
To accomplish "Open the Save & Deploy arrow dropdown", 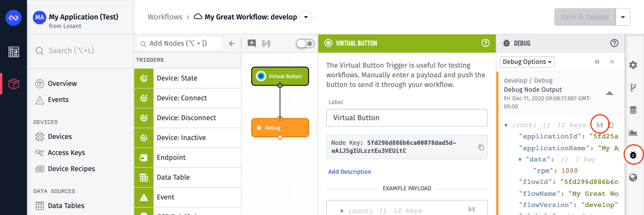I will click(x=623, y=17).
